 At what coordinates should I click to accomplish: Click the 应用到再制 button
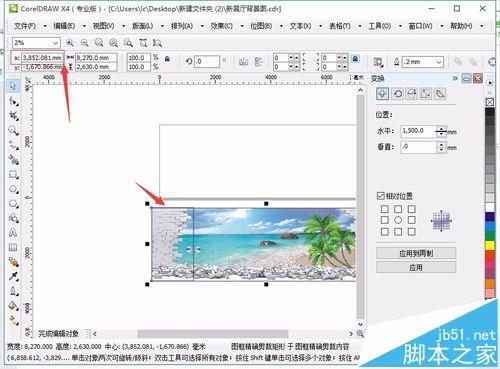(416, 253)
